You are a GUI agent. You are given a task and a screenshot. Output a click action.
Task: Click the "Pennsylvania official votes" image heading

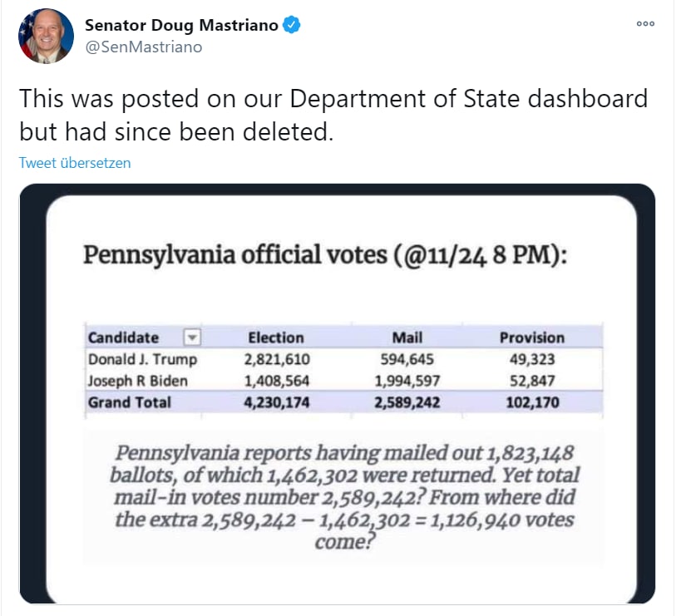325,254
